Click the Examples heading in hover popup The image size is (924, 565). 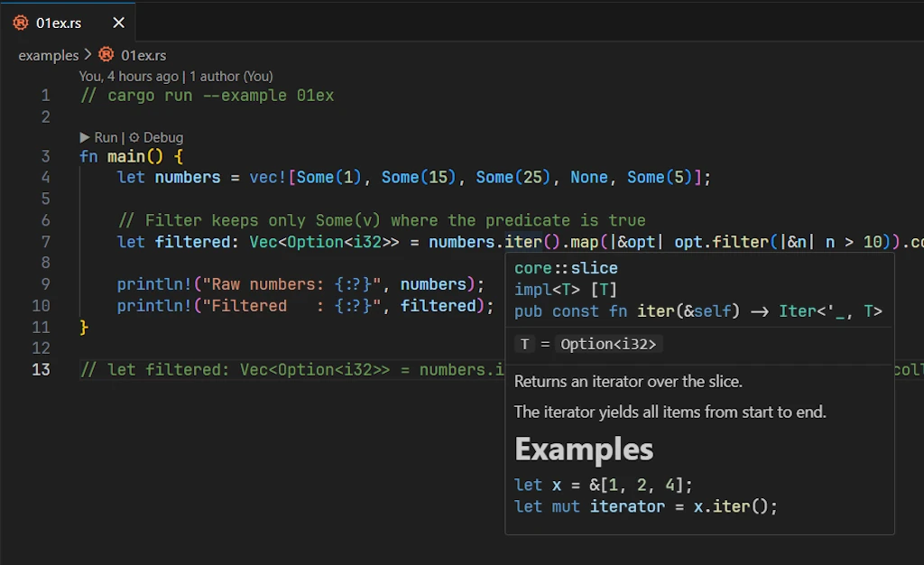click(x=584, y=449)
